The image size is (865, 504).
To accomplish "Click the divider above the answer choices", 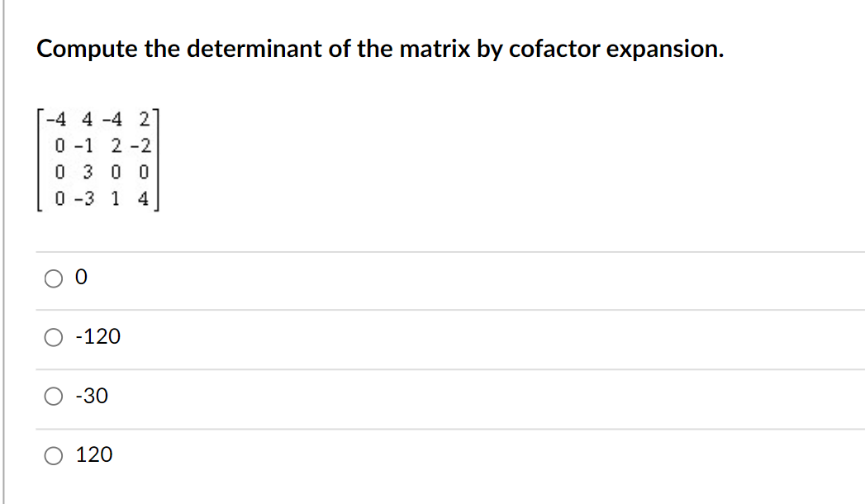I will (430, 250).
